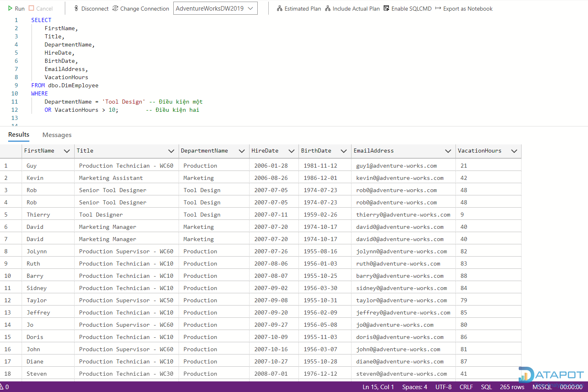Open the DepartmentName column filter arrow

coord(242,151)
